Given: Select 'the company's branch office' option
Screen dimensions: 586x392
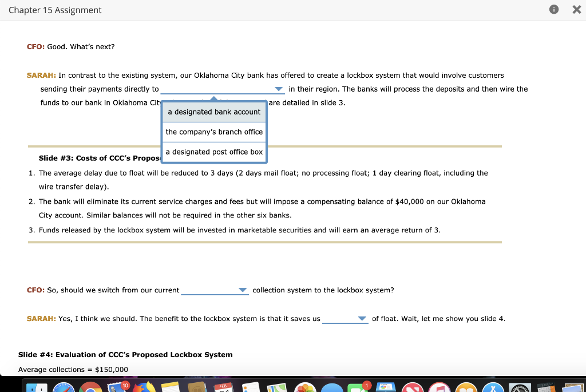Looking at the screenshot, I should pyautogui.click(x=213, y=132).
